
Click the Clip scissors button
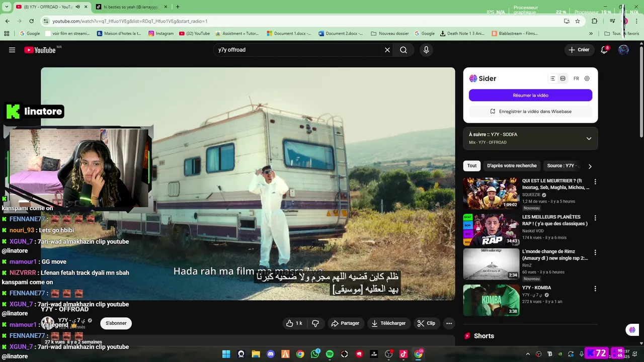pyautogui.click(x=427, y=323)
